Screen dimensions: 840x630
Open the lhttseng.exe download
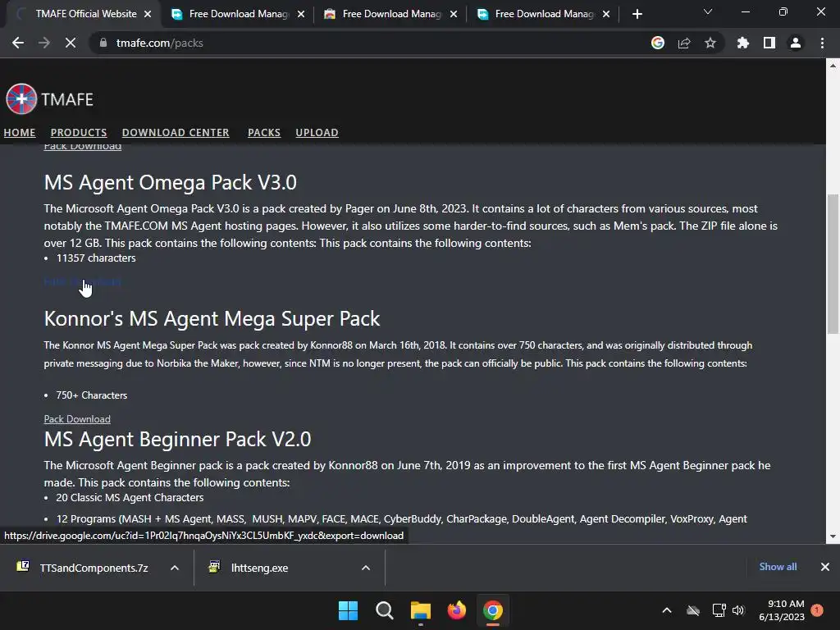(x=249, y=568)
